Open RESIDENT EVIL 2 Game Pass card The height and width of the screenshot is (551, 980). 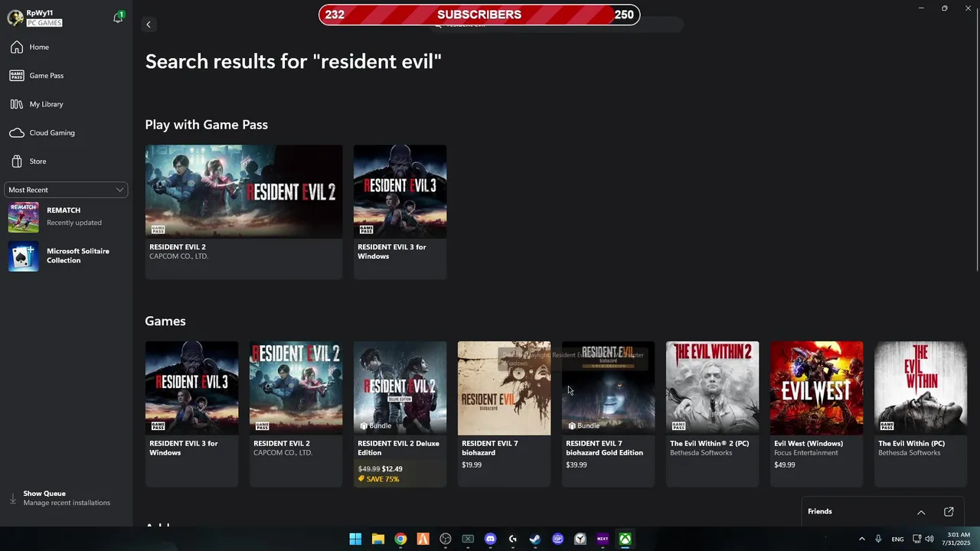[243, 212]
